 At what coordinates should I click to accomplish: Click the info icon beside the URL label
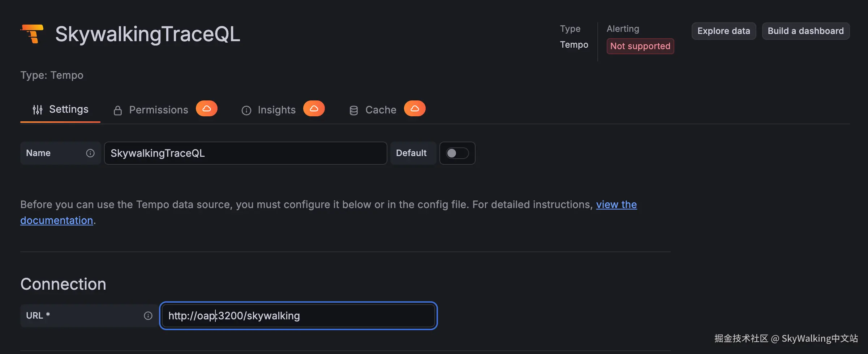(x=148, y=316)
